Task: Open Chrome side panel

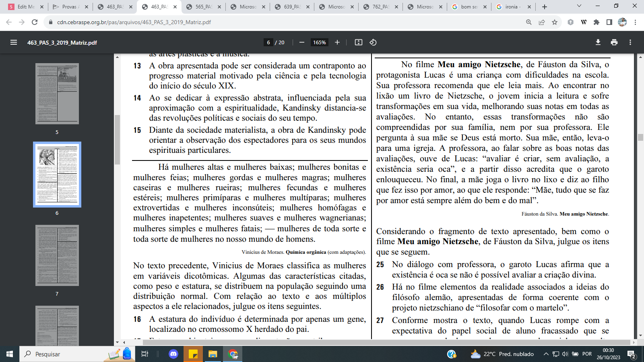Action: (x=609, y=22)
